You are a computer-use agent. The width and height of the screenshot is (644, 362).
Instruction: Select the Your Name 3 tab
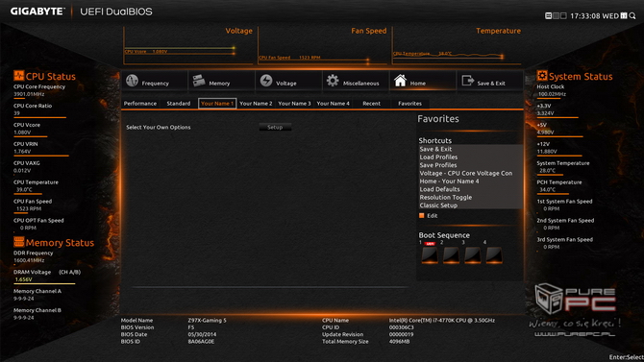point(294,104)
